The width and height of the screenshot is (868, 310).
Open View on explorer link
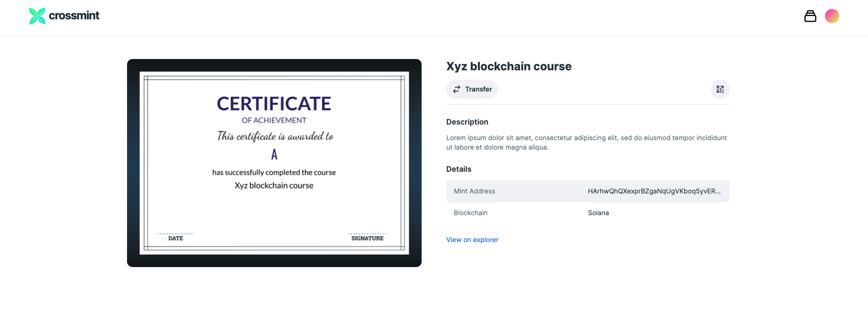tap(472, 240)
